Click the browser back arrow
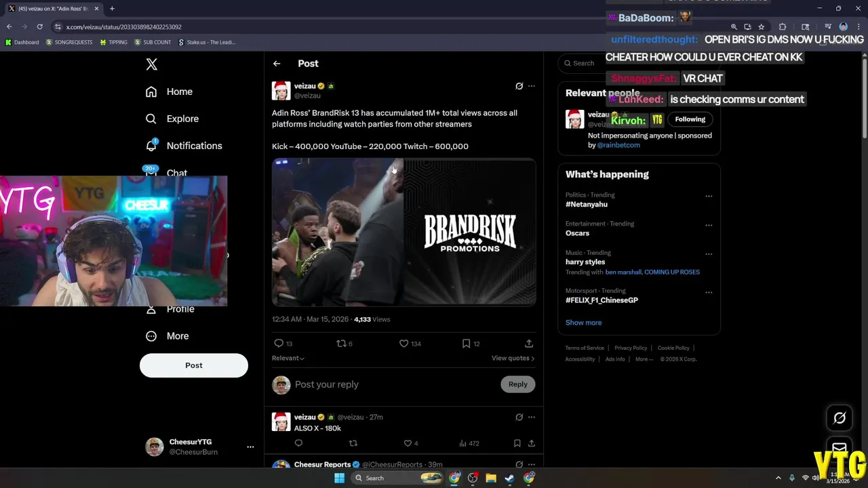The image size is (868, 488). click(9, 26)
